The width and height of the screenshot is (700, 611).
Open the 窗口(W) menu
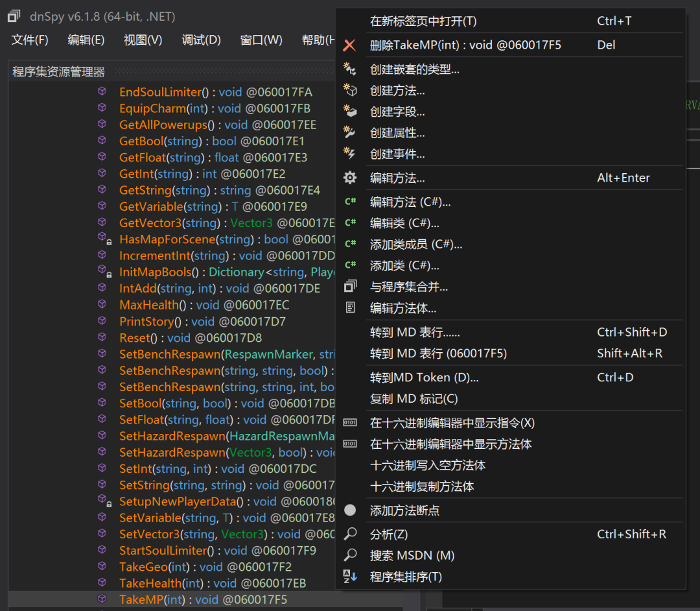(x=261, y=40)
